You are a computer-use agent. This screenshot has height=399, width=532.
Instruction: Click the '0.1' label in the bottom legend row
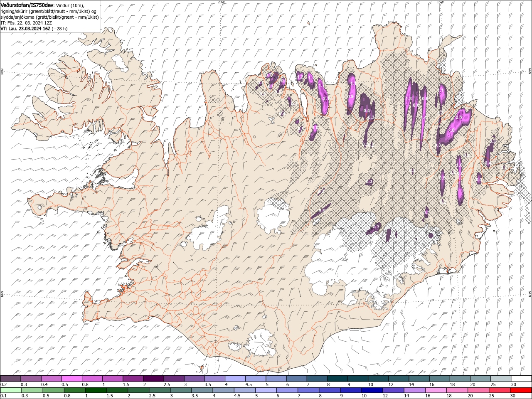(4, 396)
